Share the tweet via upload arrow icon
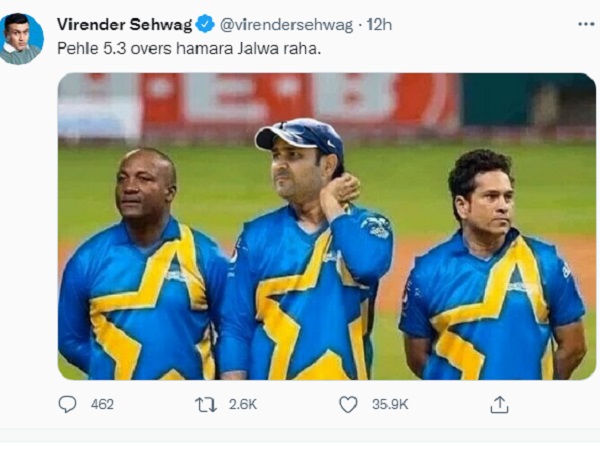Screen dimensions: 600x450 [499, 404]
